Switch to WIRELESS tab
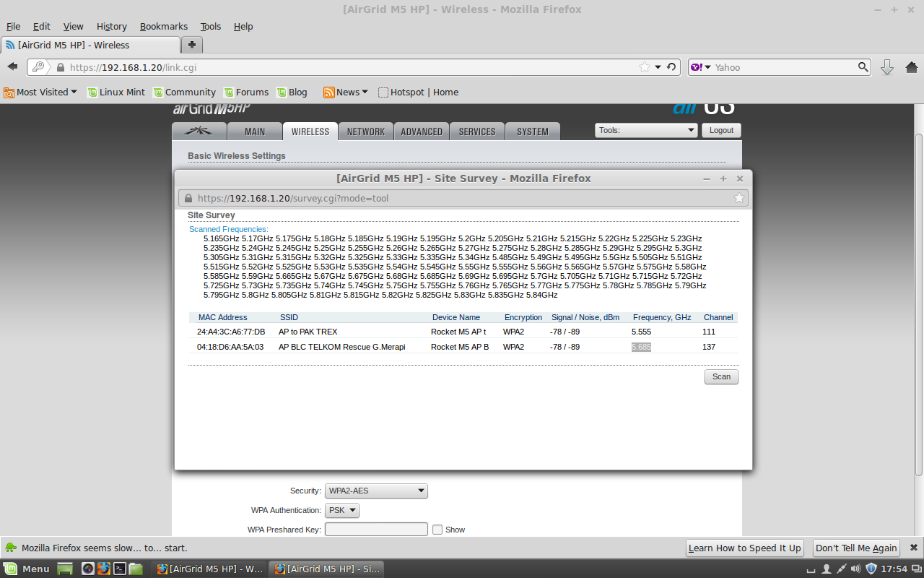924x578 pixels. 310,131
